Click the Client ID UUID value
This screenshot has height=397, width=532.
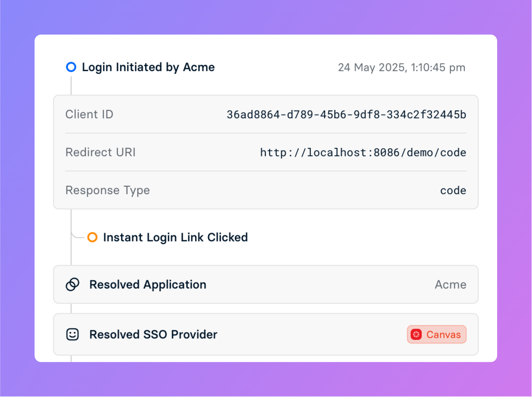(346, 115)
